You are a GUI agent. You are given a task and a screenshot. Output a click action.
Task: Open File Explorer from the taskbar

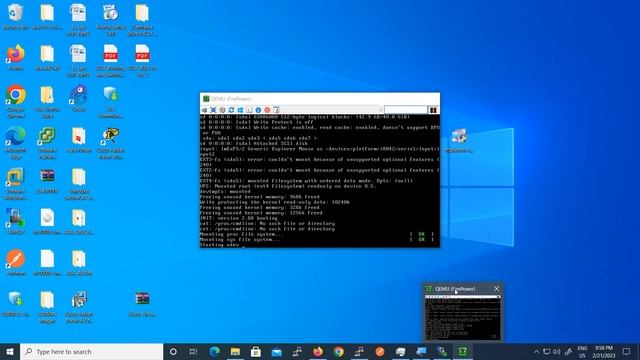click(x=235, y=351)
